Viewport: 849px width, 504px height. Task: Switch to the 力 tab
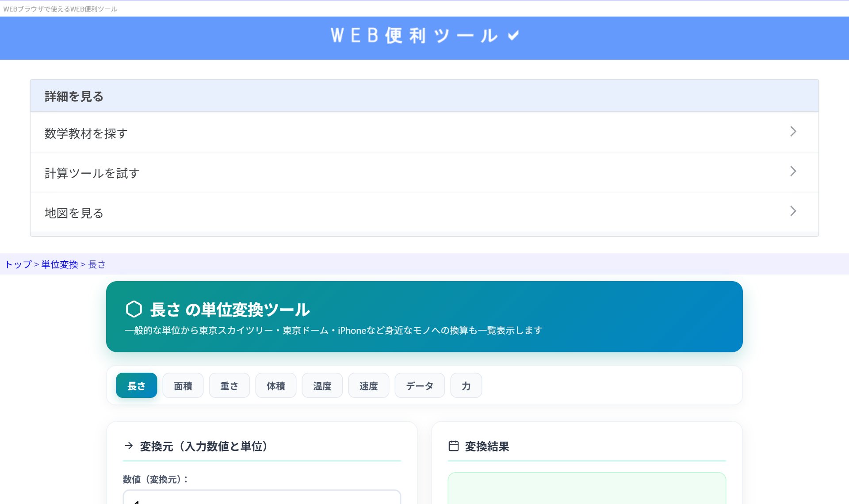pos(466,386)
